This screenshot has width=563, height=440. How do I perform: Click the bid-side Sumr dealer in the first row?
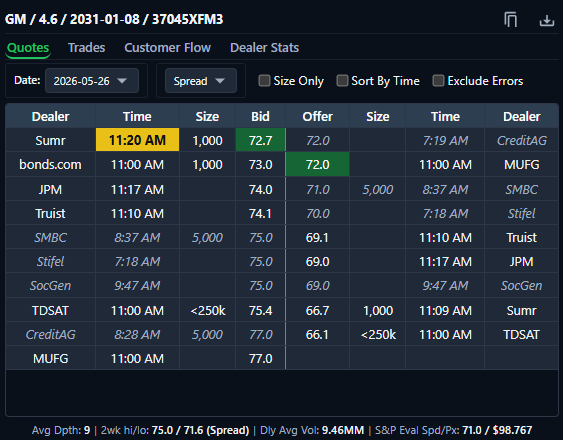[50, 140]
